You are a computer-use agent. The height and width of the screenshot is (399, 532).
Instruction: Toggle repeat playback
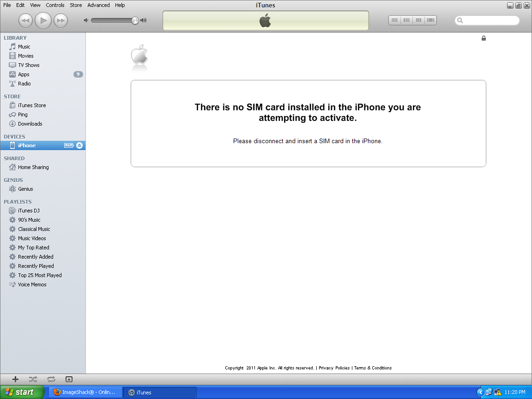coord(51,379)
